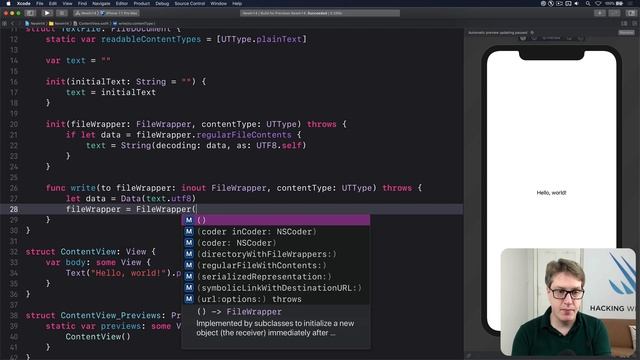Image resolution: width=640 pixels, height=360 pixels.
Task: Open the Source Control menu
Action: 190,3
